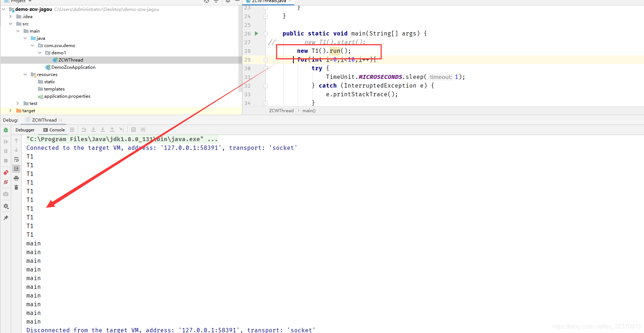Expand the test folder
Viewport: 644px width, 333px height.
(18, 103)
